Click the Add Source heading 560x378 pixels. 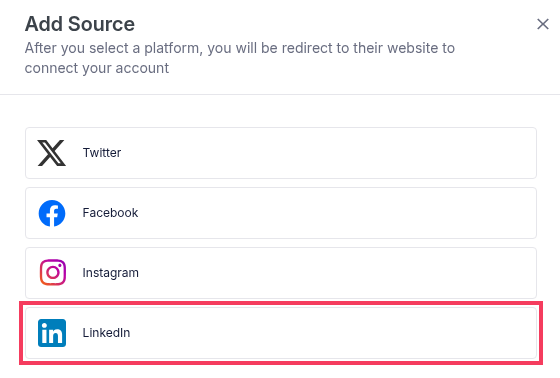[80, 24]
